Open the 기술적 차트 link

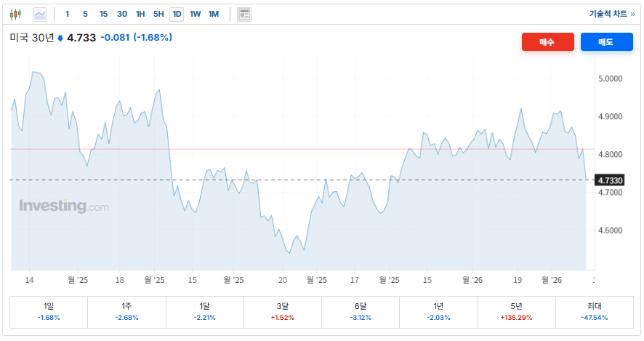coord(611,14)
